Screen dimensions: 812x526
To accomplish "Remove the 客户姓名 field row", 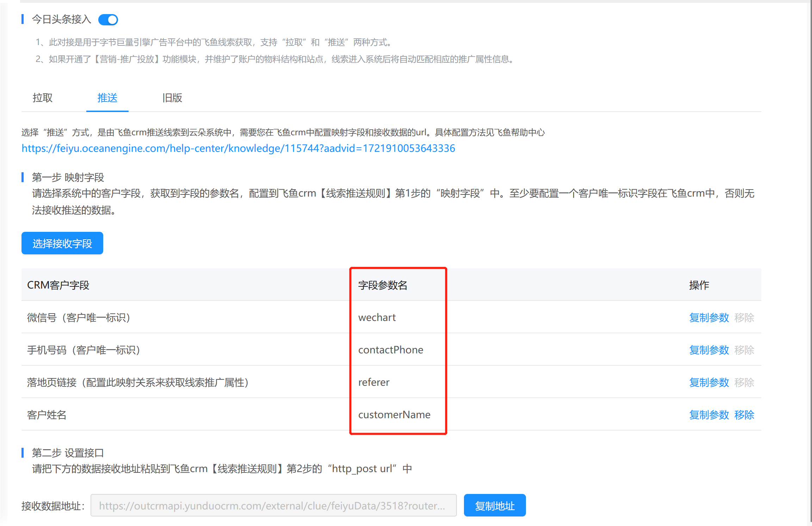I will point(744,415).
